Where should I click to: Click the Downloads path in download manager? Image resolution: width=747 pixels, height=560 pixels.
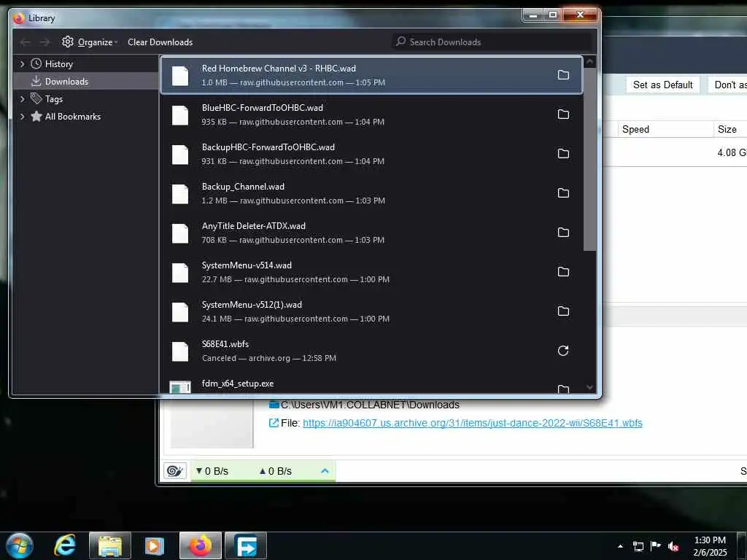(x=370, y=405)
